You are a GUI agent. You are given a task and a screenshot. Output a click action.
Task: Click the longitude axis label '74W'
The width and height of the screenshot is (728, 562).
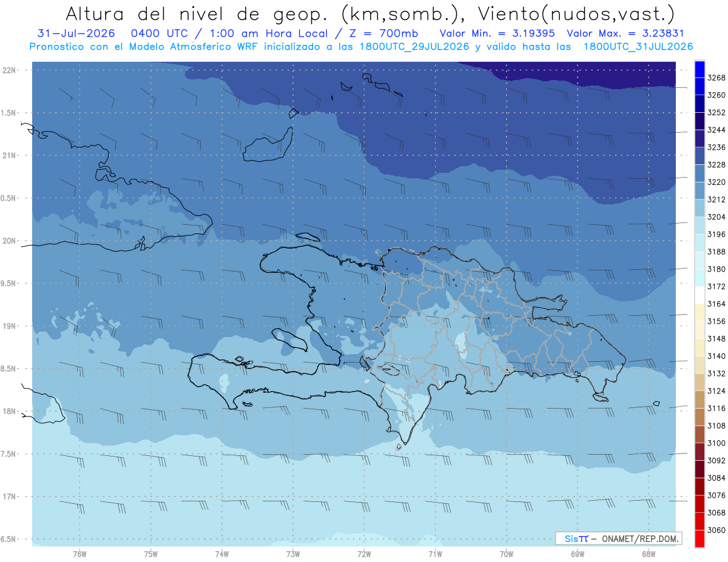point(222,554)
